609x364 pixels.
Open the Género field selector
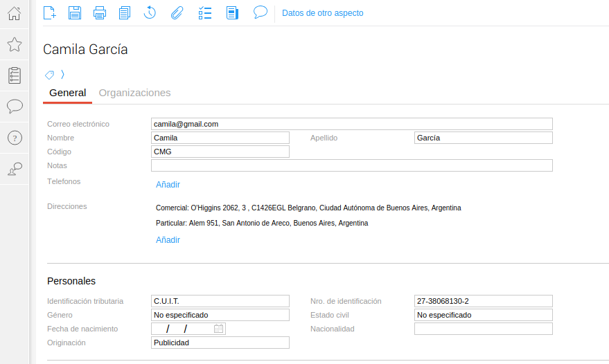tap(220, 315)
